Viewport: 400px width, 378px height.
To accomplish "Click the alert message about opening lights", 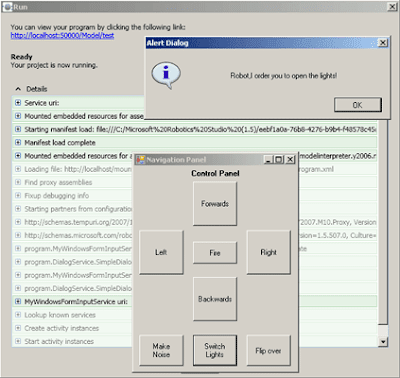I will point(284,76).
